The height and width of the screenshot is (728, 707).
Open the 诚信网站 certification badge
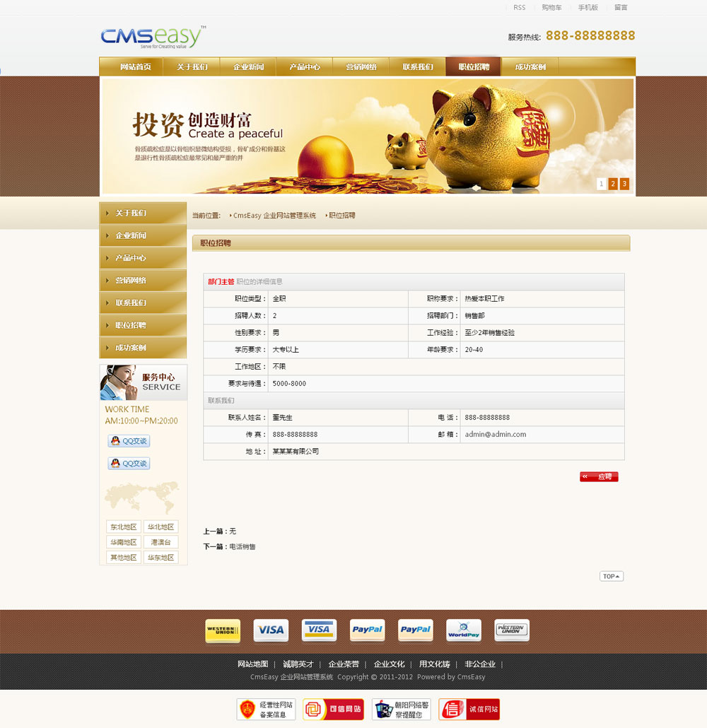click(x=469, y=709)
